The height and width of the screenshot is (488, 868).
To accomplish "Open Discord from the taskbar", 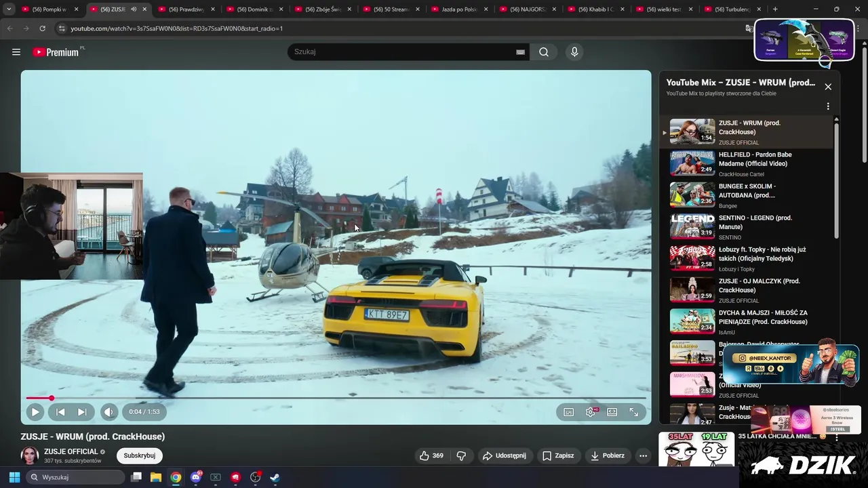I will pyautogui.click(x=196, y=477).
